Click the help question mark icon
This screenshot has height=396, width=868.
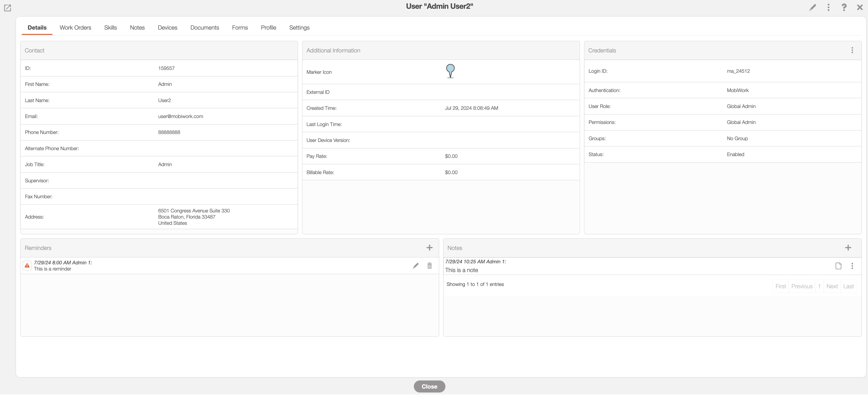(844, 7)
